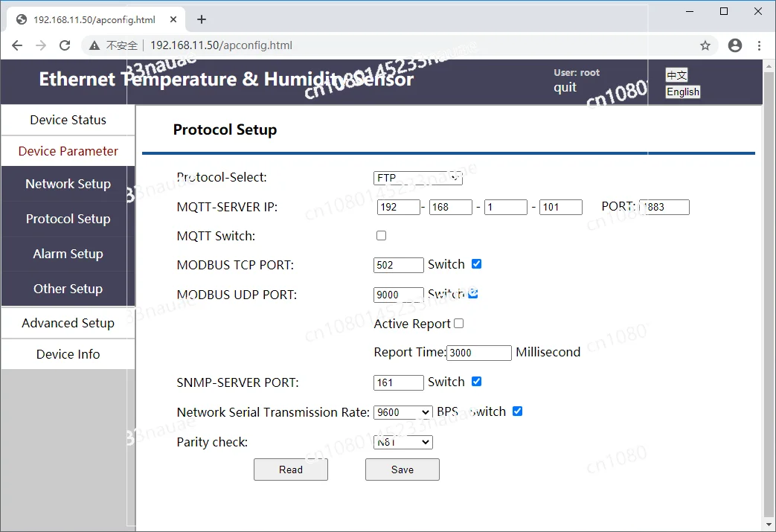Reload the apconfig.html page
The height and width of the screenshot is (532, 776).
click(65, 45)
